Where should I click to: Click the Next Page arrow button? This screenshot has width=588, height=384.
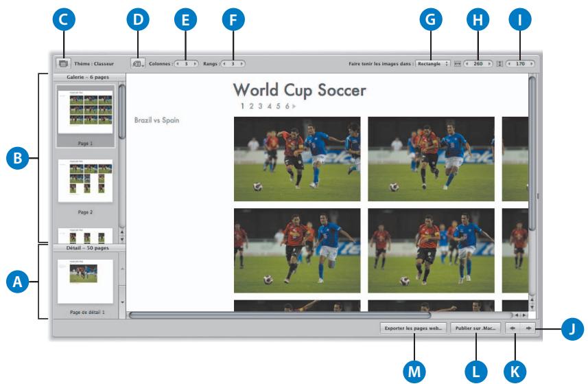528,328
